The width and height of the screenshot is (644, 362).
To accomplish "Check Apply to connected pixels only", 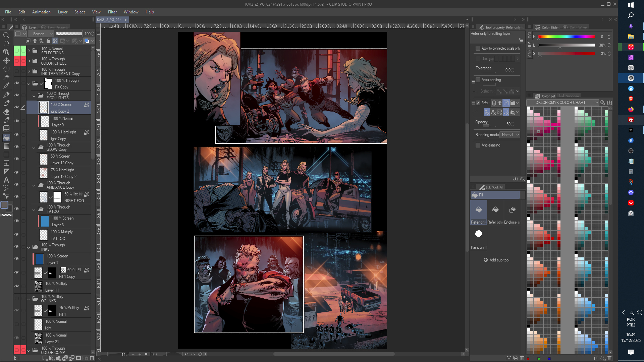I will (x=478, y=48).
